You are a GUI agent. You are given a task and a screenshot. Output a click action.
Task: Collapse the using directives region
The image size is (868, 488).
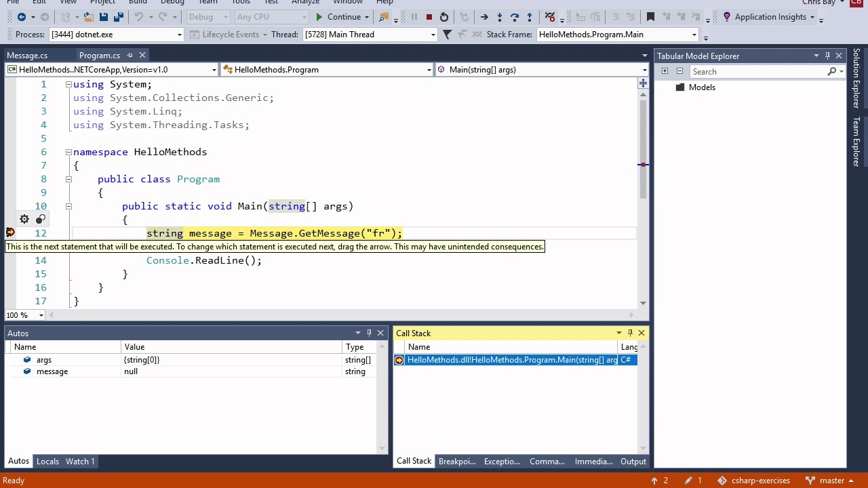tap(68, 84)
